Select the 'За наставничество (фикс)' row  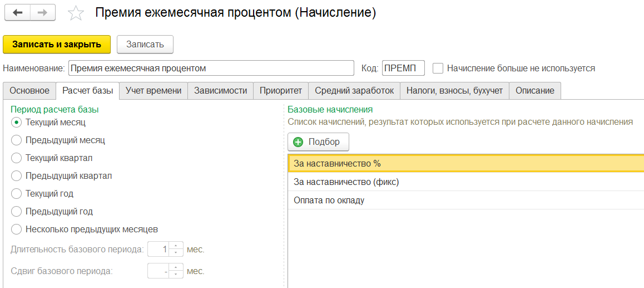pyautogui.click(x=346, y=182)
